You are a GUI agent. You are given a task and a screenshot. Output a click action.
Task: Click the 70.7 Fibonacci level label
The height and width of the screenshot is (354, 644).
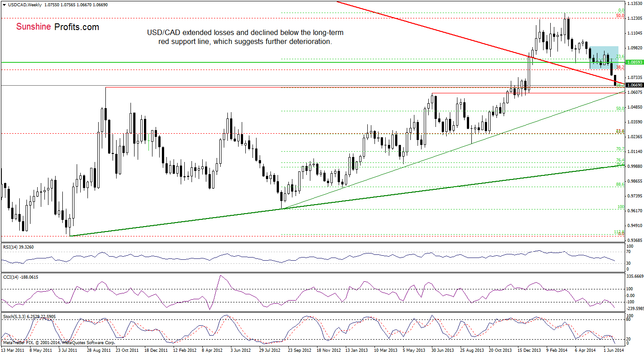(621, 149)
